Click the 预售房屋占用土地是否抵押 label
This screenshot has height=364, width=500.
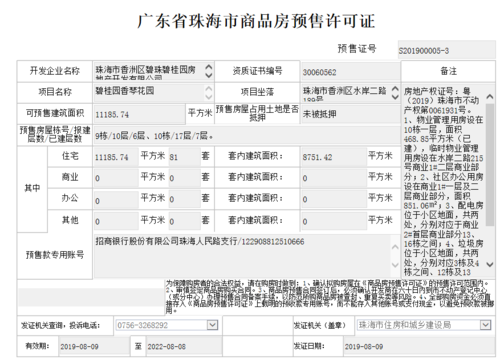pyautogui.click(x=257, y=113)
